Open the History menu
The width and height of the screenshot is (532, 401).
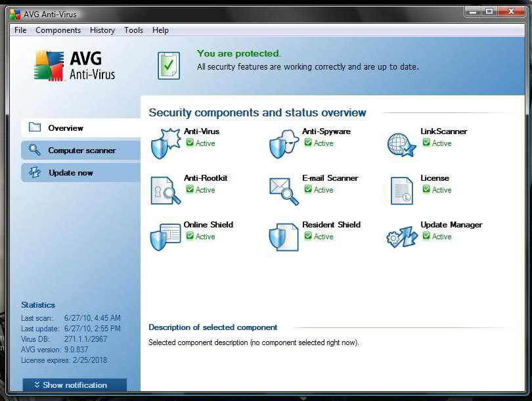(x=102, y=30)
